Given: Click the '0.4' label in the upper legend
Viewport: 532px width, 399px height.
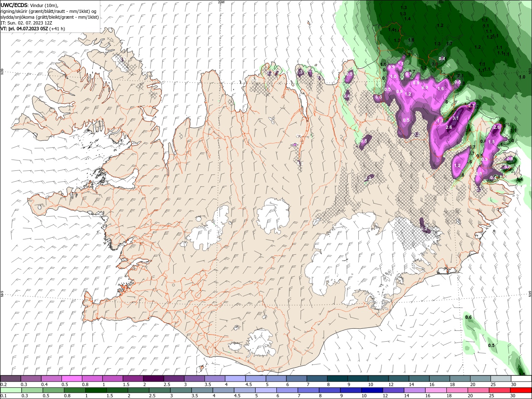Looking at the screenshot, I should point(44,385).
